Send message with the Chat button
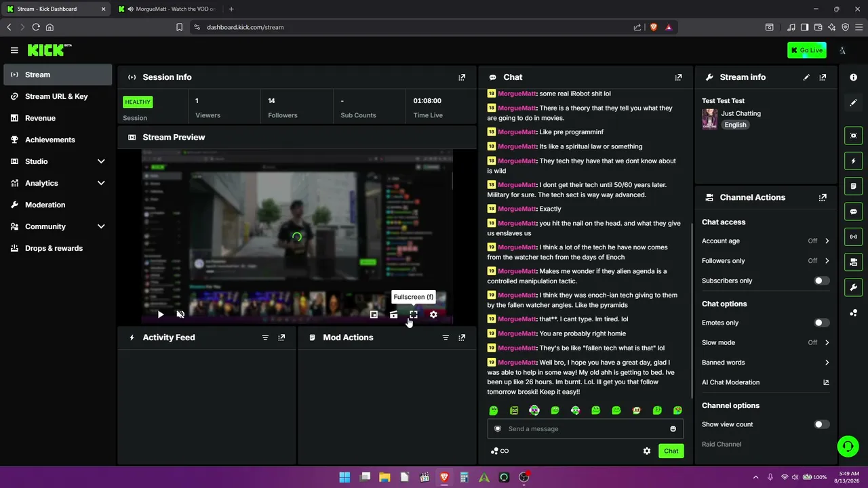The width and height of the screenshot is (868, 488). (671, 451)
